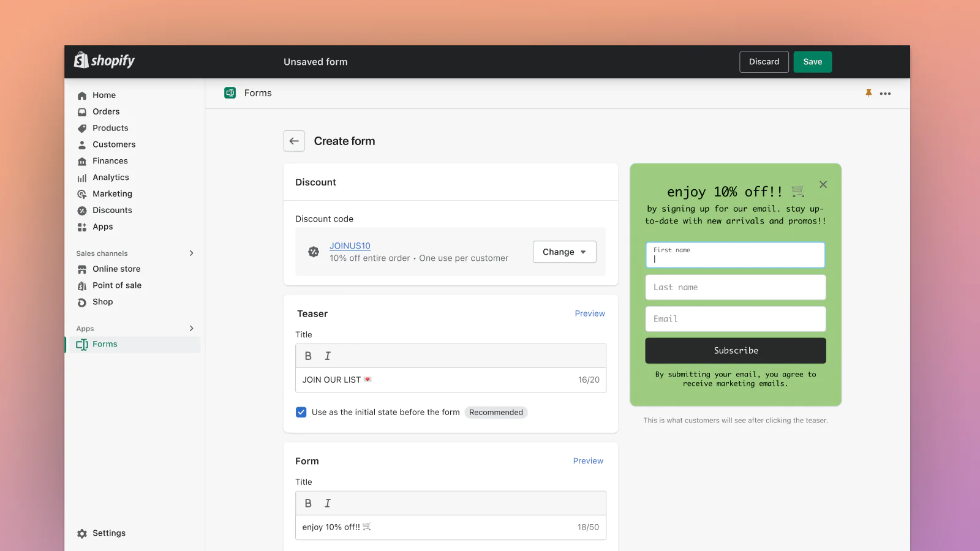Click Preview in the Teaser section
Viewport: 980px width, 551px height.
(x=590, y=313)
